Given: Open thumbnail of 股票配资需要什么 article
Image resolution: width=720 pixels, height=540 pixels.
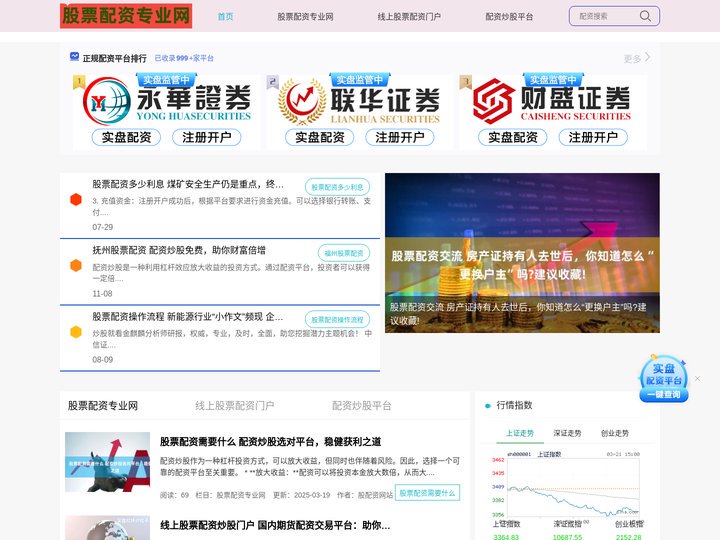Looking at the screenshot, I should pyautogui.click(x=107, y=462).
